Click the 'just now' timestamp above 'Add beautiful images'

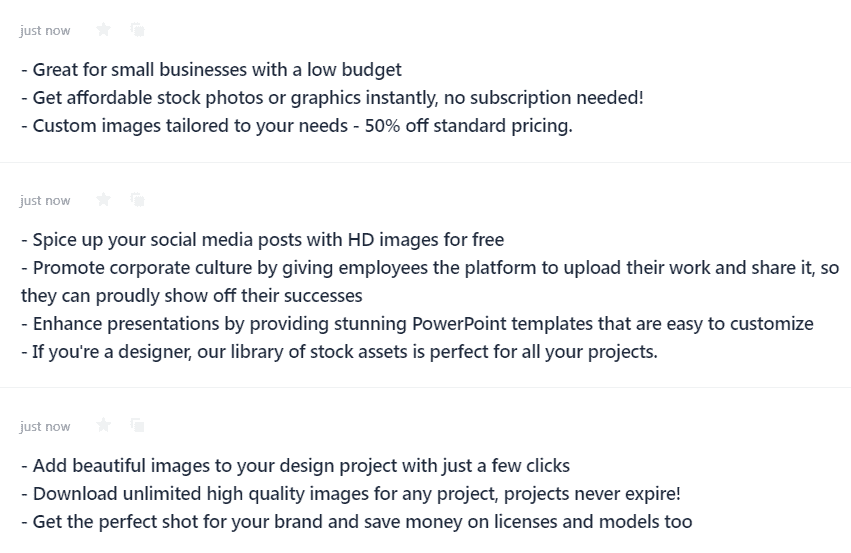point(45,427)
